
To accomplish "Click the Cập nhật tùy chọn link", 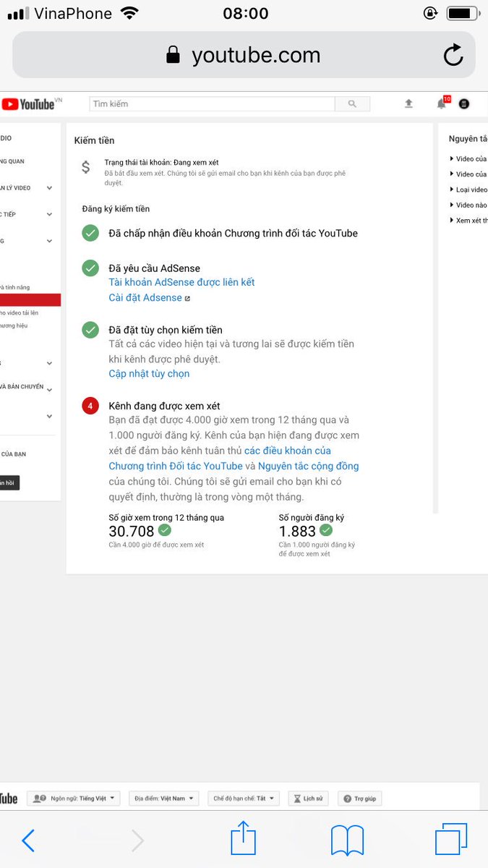I will tap(149, 374).
